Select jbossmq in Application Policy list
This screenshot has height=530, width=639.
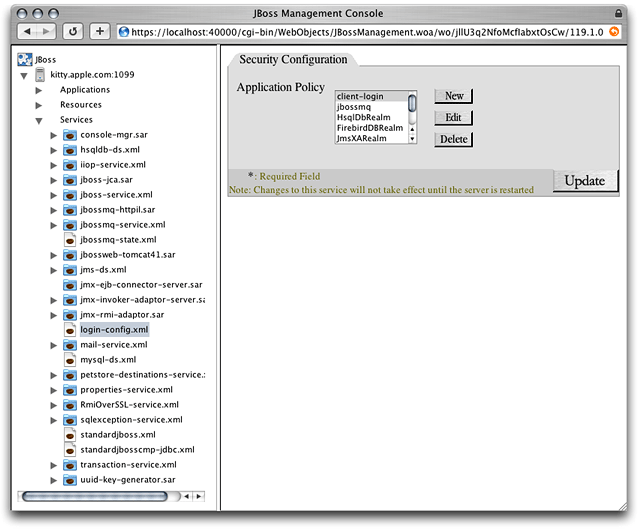(x=371, y=107)
